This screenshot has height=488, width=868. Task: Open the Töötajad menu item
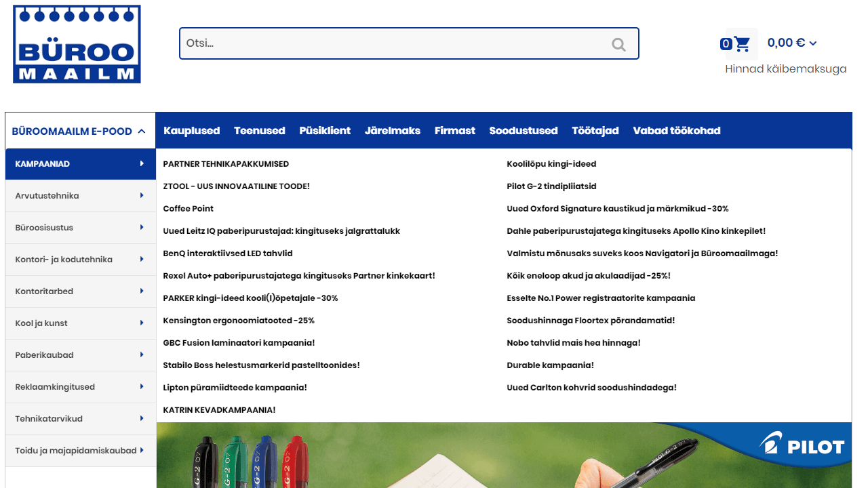point(595,131)
